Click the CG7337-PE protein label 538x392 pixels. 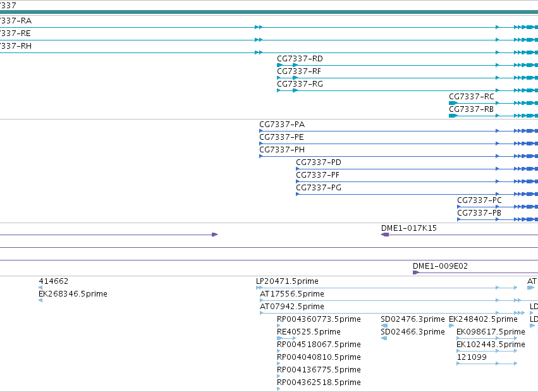pyautogui.click(x=281, y=137)
